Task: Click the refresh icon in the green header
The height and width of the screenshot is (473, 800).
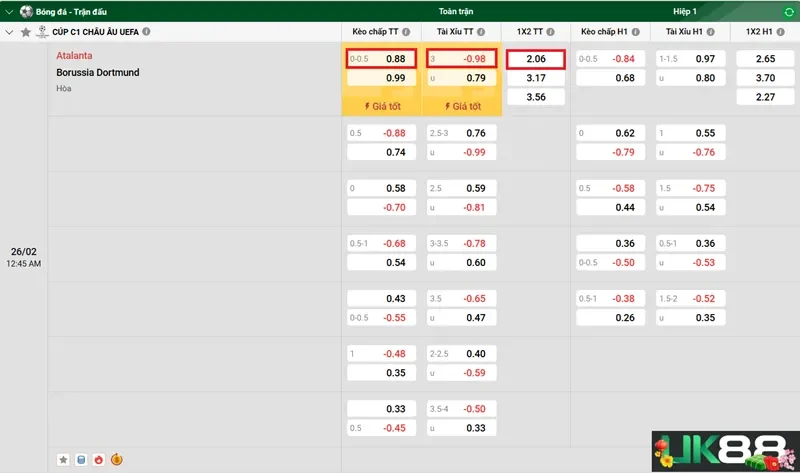Action: click(x=789, y=12)
